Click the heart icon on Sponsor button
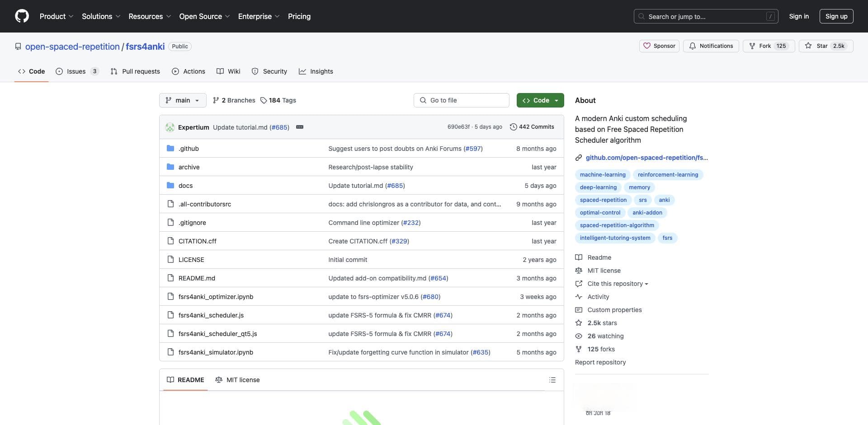 [647, 46]
